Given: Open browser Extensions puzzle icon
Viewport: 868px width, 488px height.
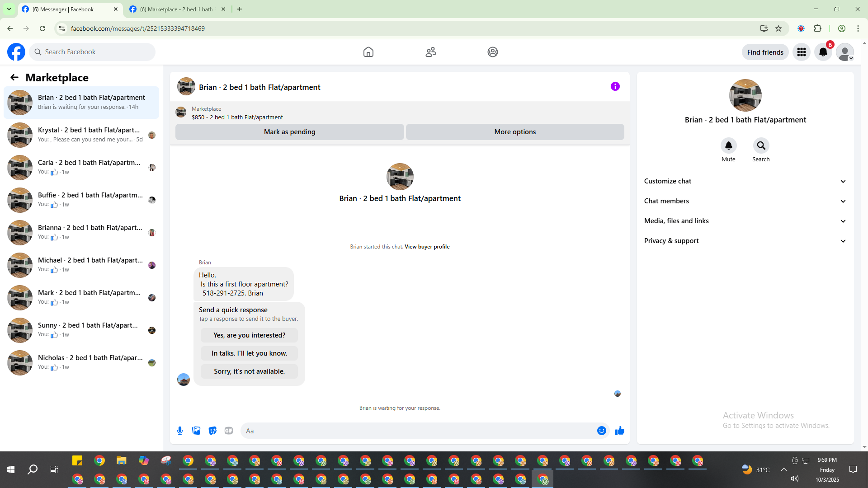Looking at the screenshot, I should point(818,28).
